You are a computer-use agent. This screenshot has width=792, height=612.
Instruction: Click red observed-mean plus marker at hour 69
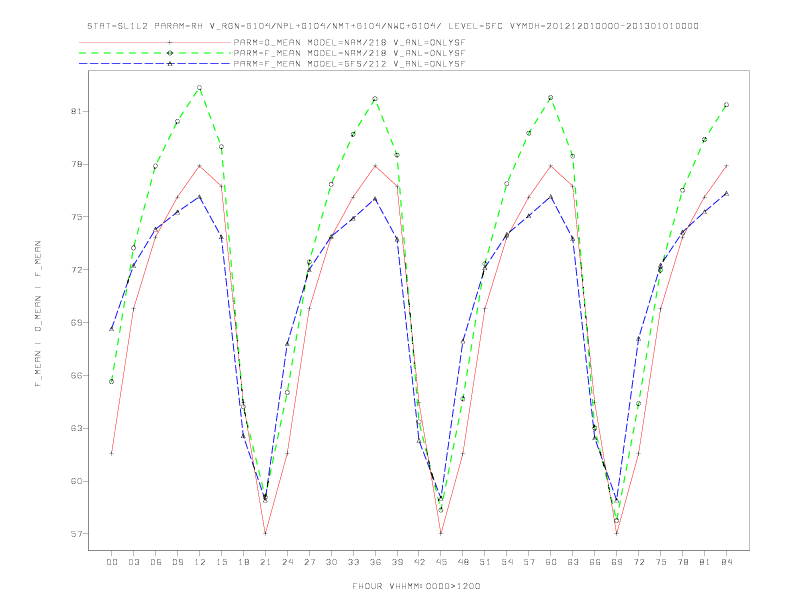617,533
